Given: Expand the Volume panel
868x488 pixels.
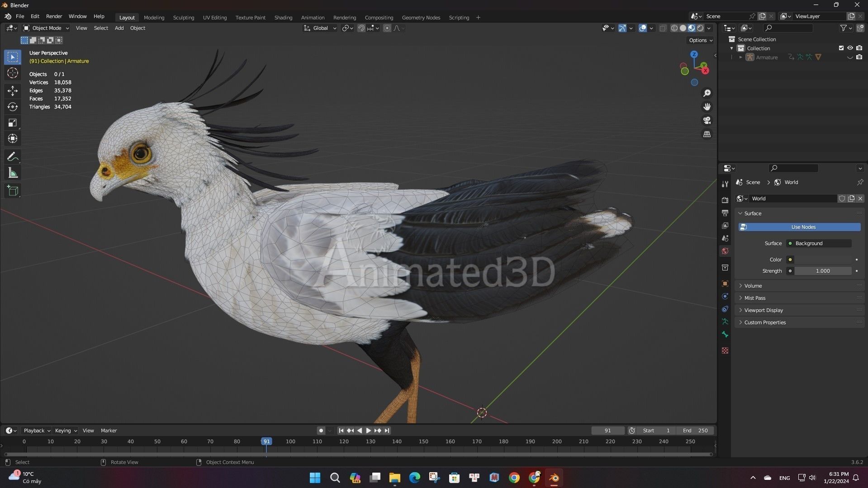Looking at the screenshot, I should (x=799, y=286).
